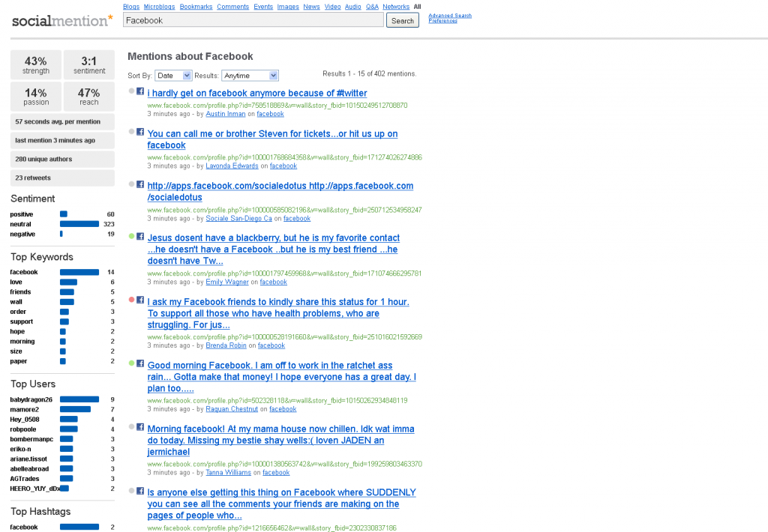Click red sentiment dot on Brenda Robin's mention
Image resolution: width=768 pixels, height=532 pixels.
[131, 300]
